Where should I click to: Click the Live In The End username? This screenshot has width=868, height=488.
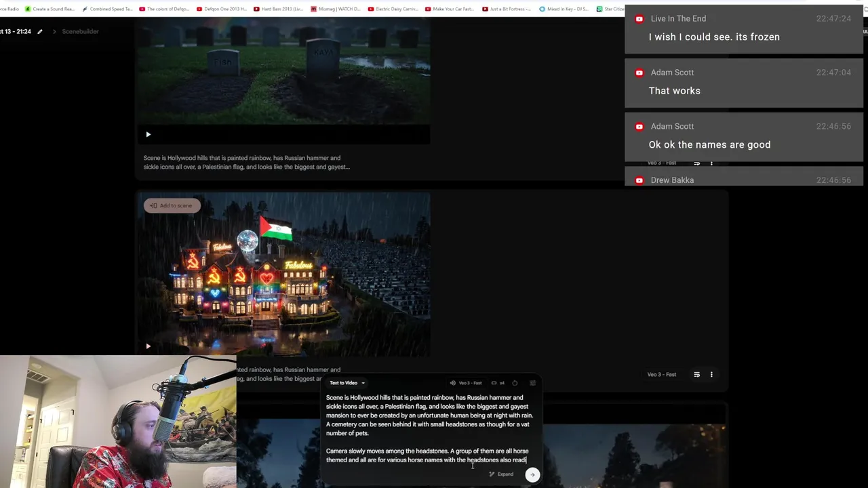pos(678,19)
